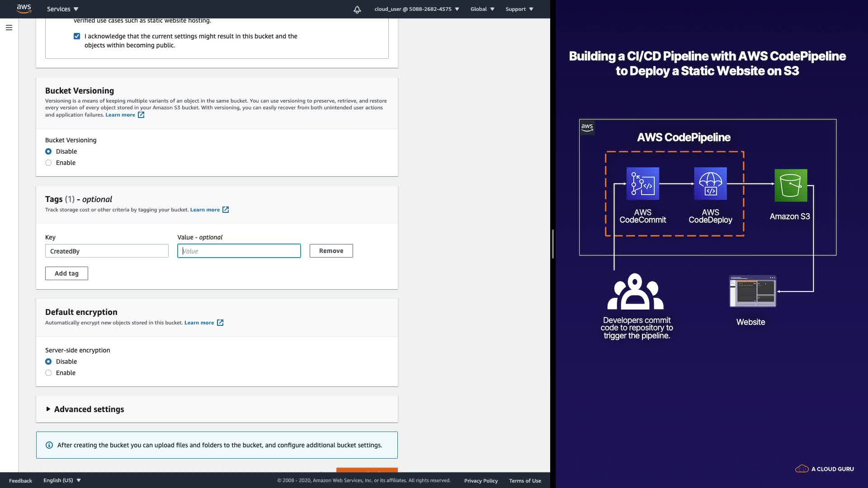Open the Support menu
The width and height of the screenshot is (868, 488).
[519, 9]
